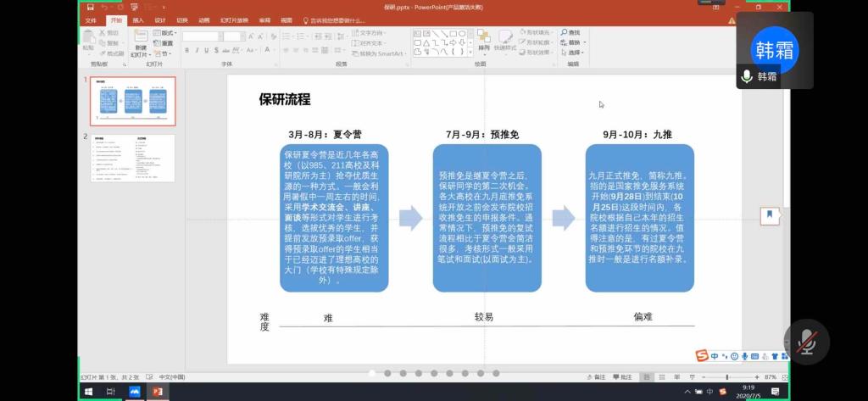Viewport: 868px width, 401px height.
Task: Toggle italic text formatting
Action: pyautogui.click(x=198, y=52)
